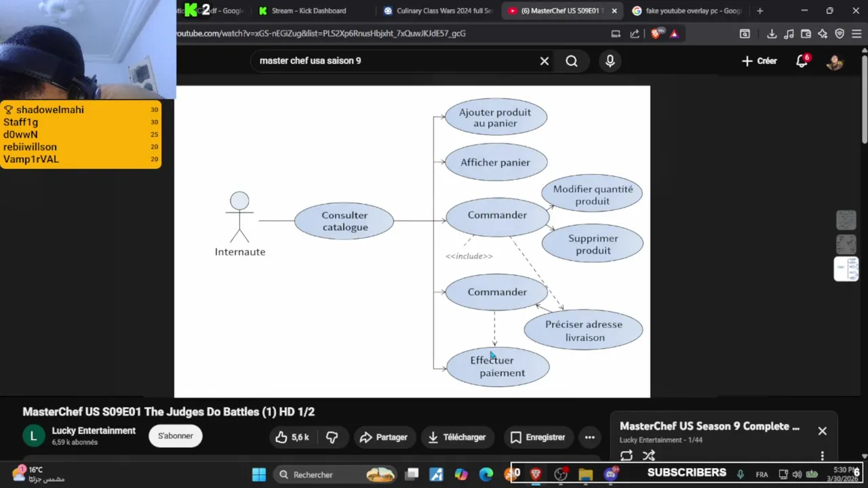Click the taskbar Rechercher search box
This screenshot has height=488, width=868.
(336, 474)
